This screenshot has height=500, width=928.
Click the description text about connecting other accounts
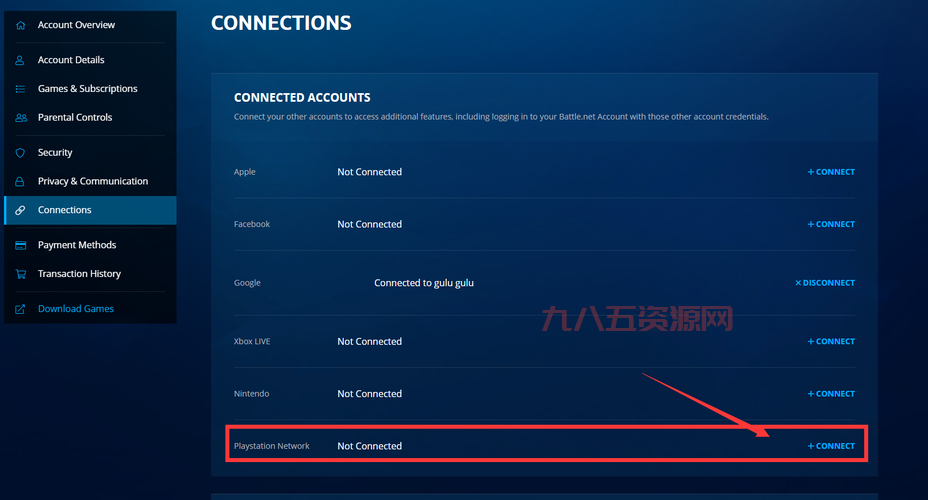tap(501, 117)
